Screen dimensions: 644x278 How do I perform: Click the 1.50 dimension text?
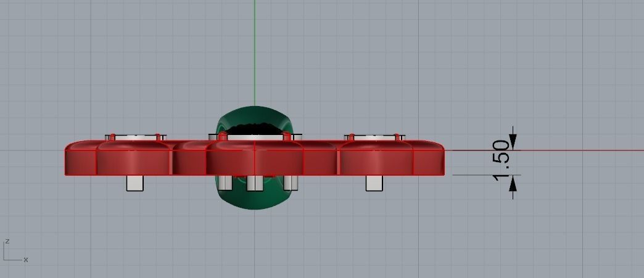[x=501, y=160]
